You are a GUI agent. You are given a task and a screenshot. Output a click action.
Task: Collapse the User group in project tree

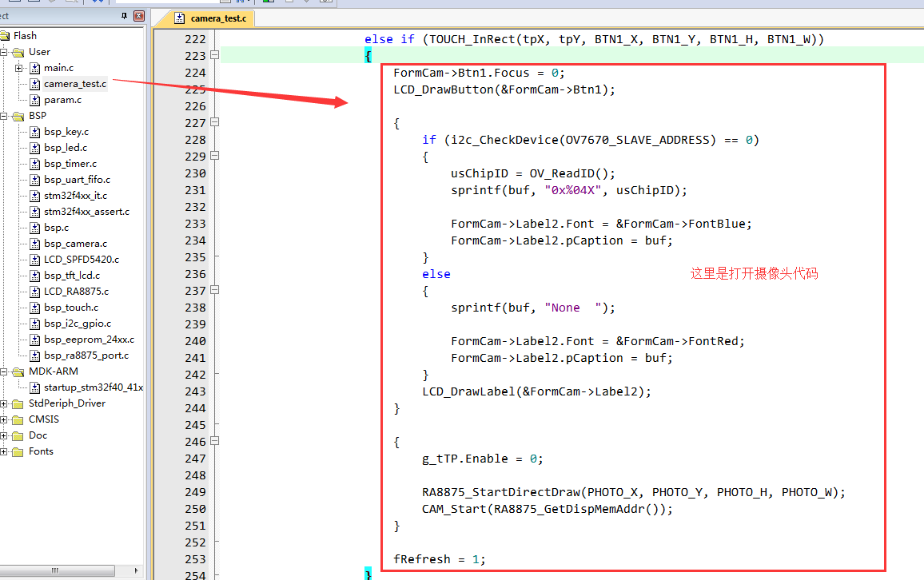coord(3,52)
